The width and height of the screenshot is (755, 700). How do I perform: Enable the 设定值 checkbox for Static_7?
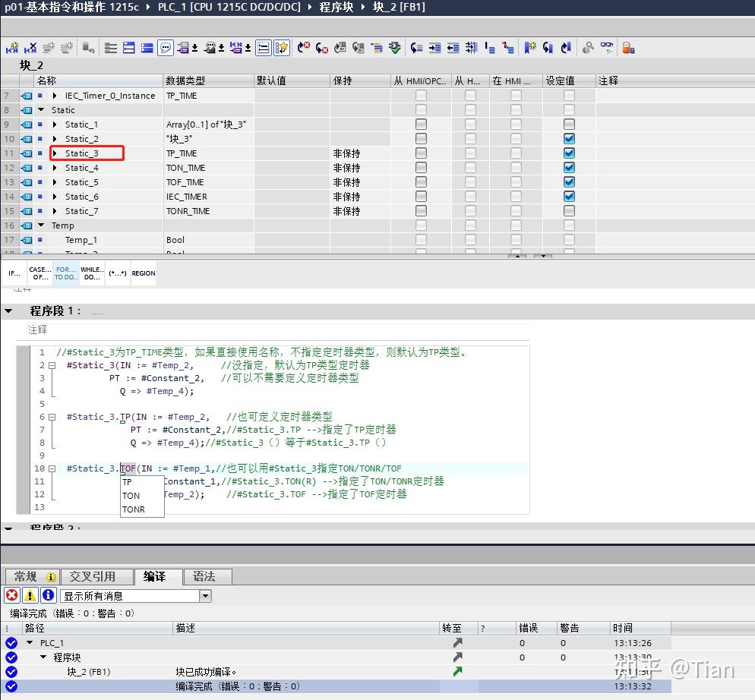coord(568,210)
